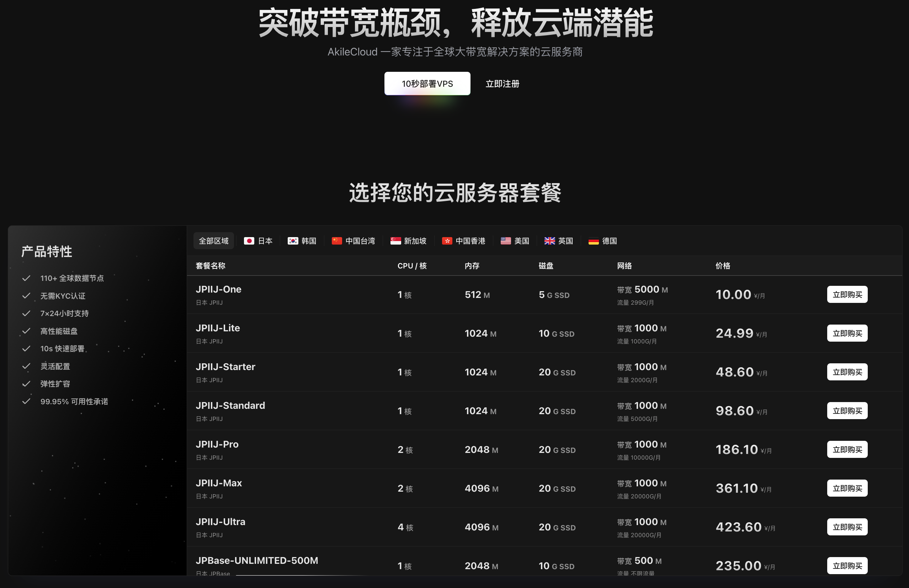909x588 pixels.
Task: Click the 价格 column header
Action: tap(723, 266)
